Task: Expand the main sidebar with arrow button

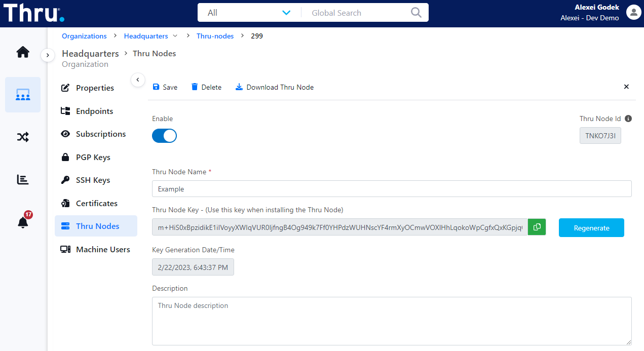Action: point(48,55)
